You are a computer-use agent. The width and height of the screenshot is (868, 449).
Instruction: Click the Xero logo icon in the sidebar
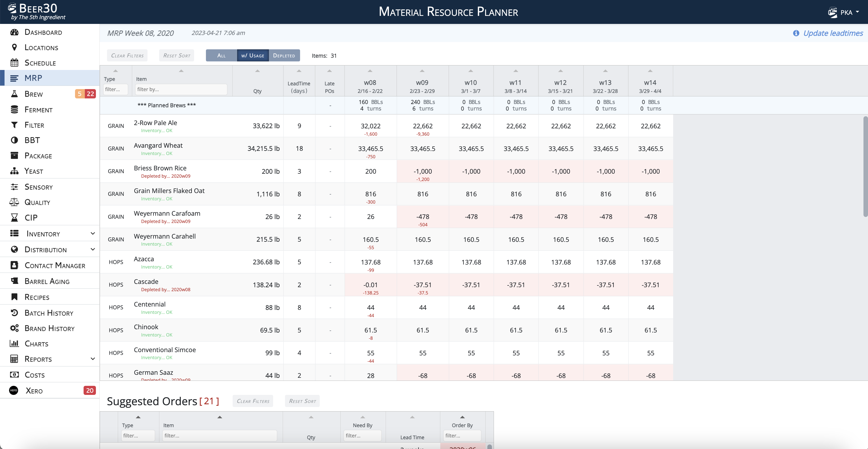(x=14, y=390)
